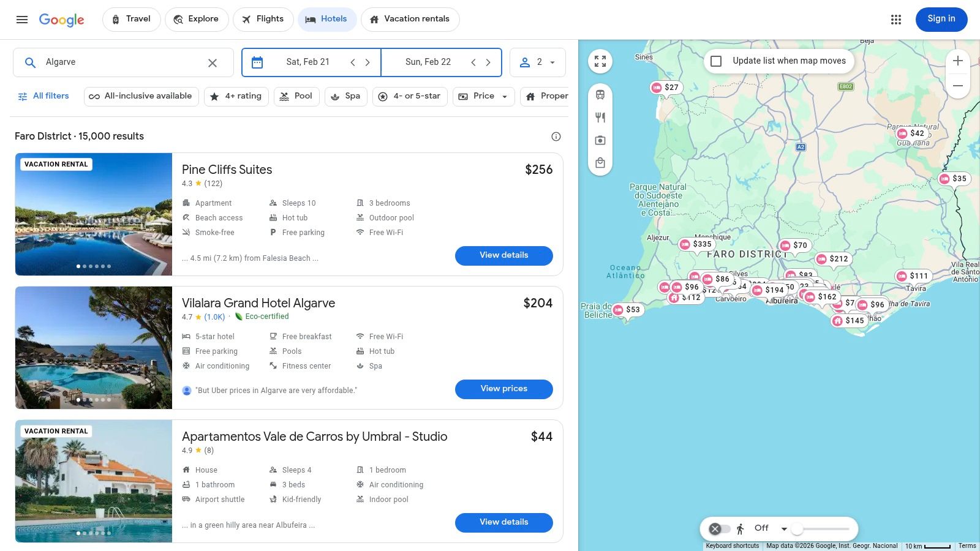Open All filters panel
Screen dimensions: 980x551
click(x=43, y=96)
